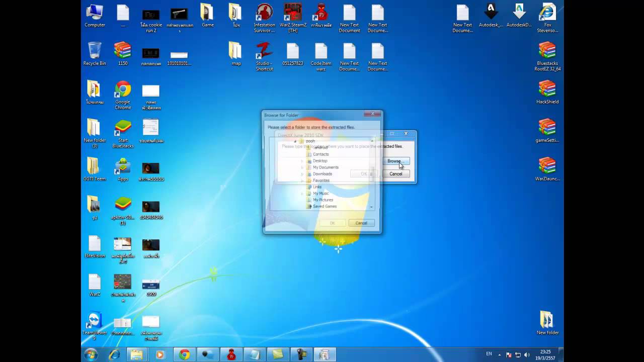The image size is (644, 362).
Task: Select the 051257823 text file icon
Action: (x=293, y=54)
